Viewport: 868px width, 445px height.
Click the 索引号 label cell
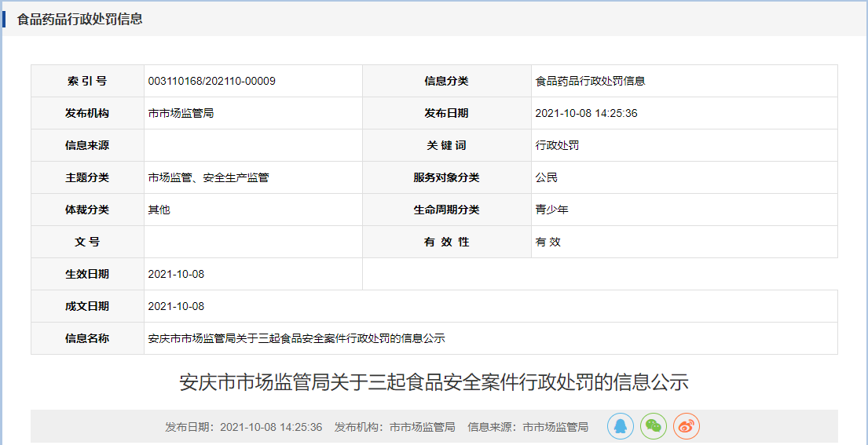tap(87, 82)
